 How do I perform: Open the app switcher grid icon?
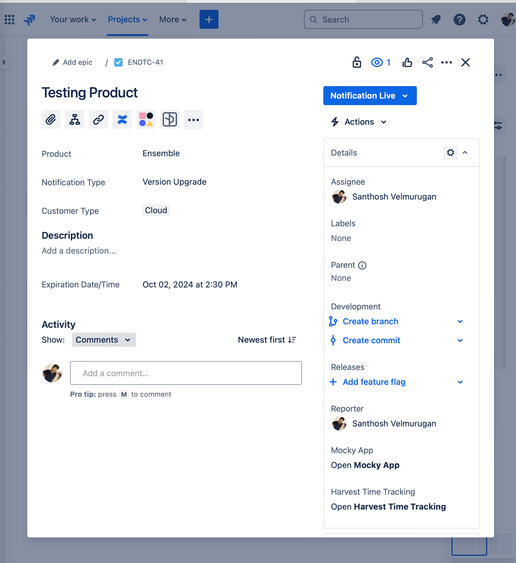point(9,19)
